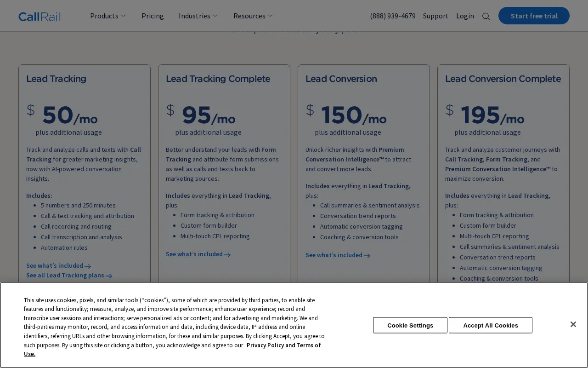Open the site search magnifier icon
Image resolution: width=588 pixels, height=368 pixels.
[x=486, y=17]
